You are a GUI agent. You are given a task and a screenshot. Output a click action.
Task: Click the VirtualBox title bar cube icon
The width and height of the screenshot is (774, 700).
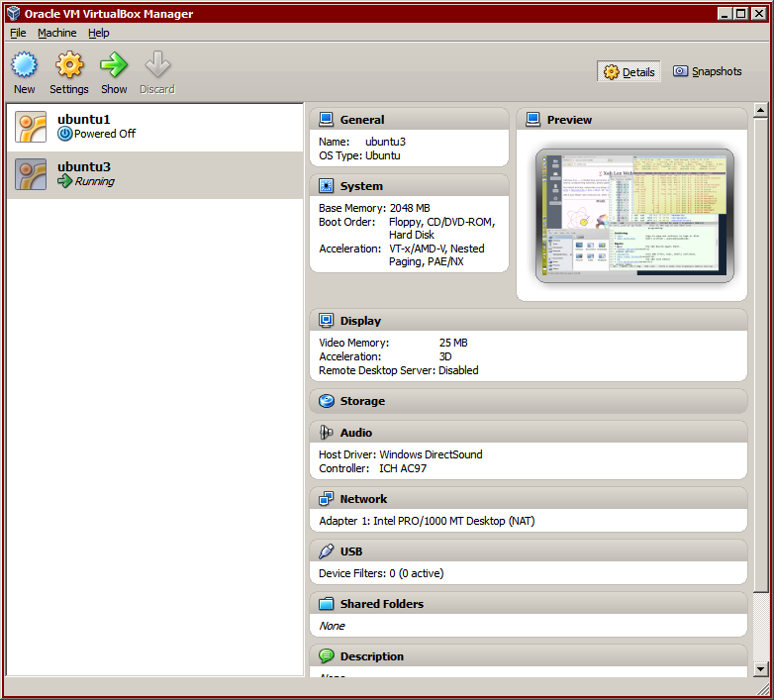pyautogui.click(x=14, y=13)
